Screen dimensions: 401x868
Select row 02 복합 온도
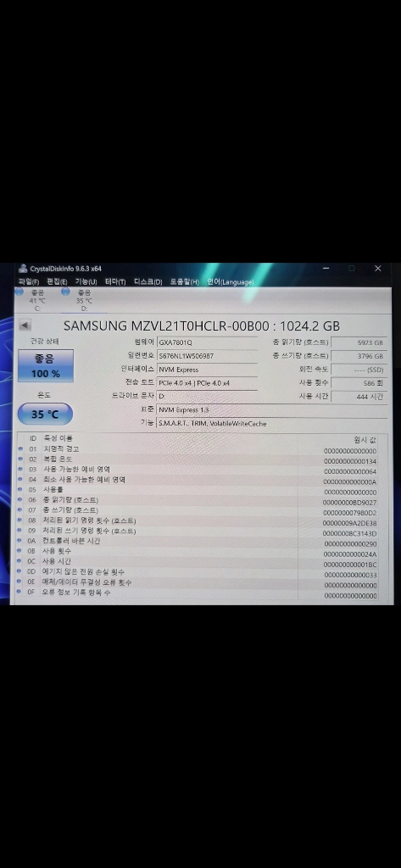[x=198, y=459]
